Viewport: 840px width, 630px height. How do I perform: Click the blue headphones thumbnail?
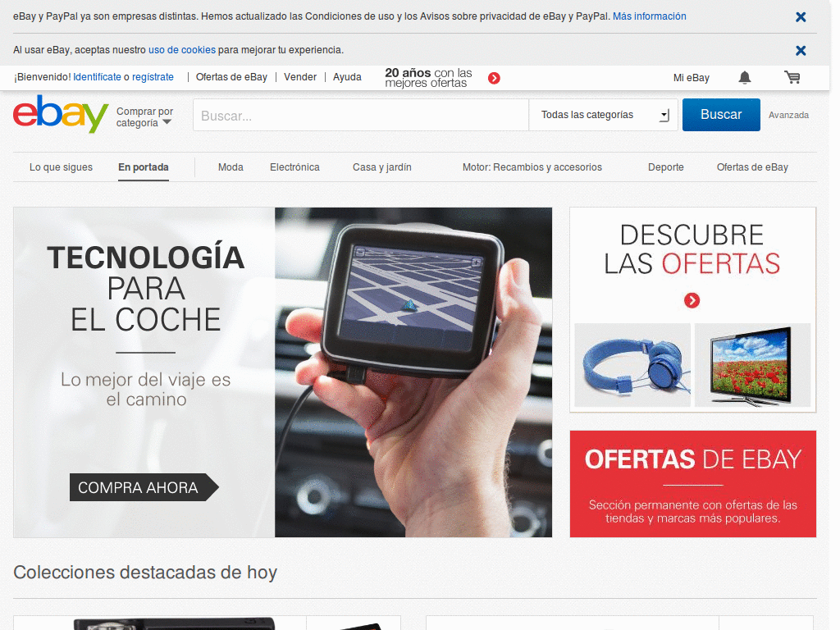click(x=632, y=365)
